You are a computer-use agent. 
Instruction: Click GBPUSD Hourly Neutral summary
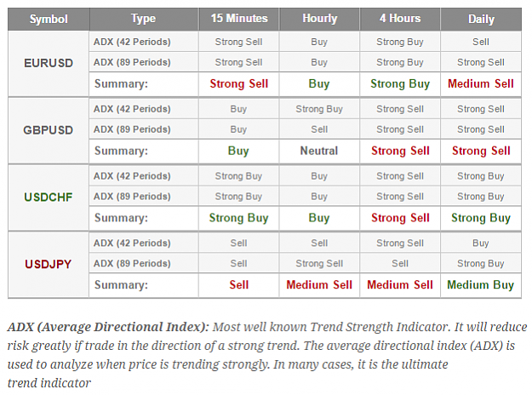point(319,151)
